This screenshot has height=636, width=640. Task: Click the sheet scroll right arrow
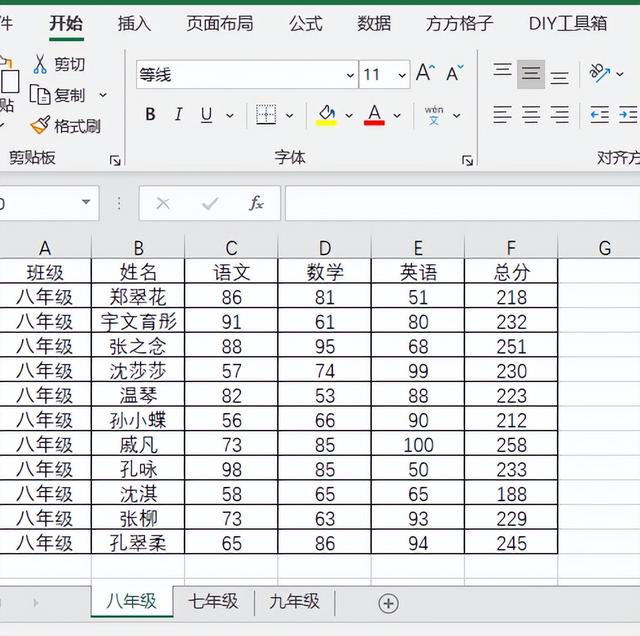coord(36,603)
